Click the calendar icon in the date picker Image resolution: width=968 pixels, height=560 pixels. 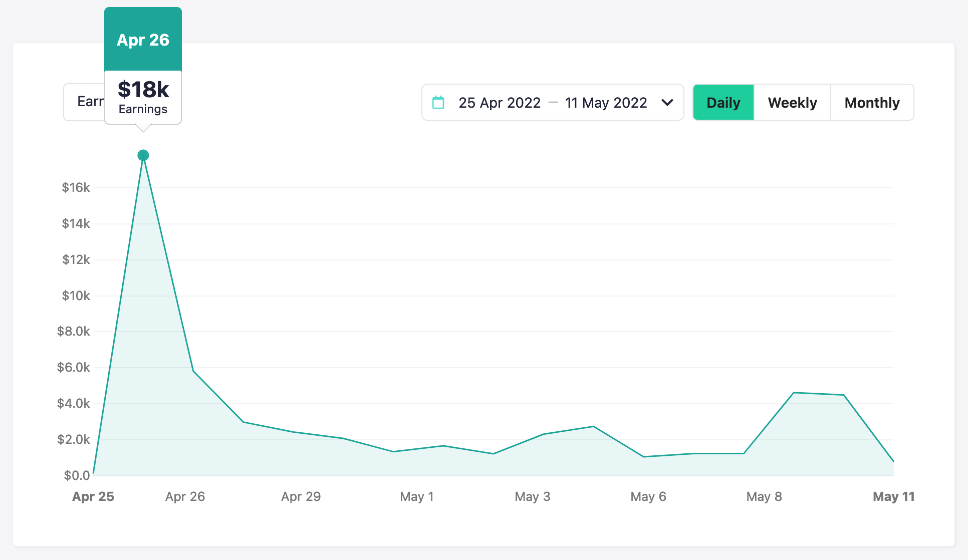tap(438, 102)
